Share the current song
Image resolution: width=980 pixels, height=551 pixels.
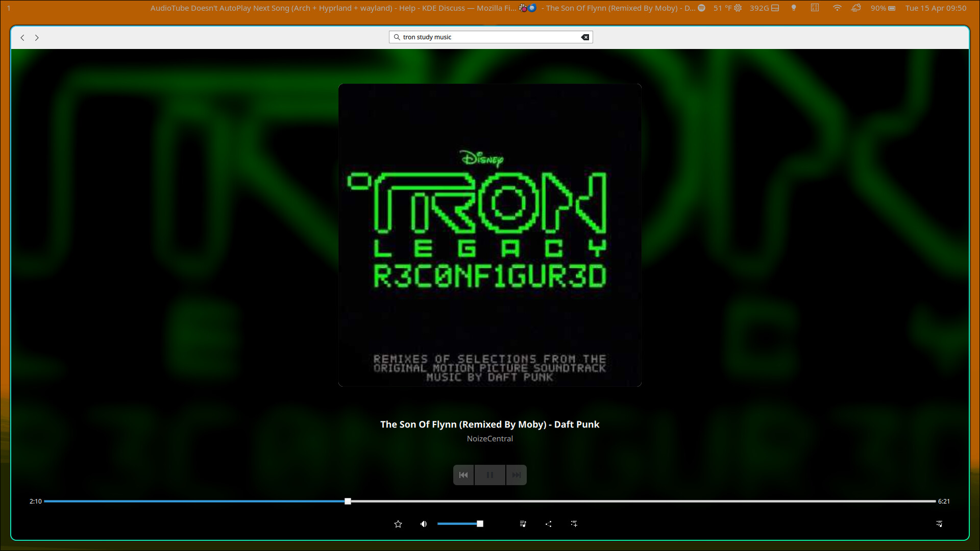[549, 524]
